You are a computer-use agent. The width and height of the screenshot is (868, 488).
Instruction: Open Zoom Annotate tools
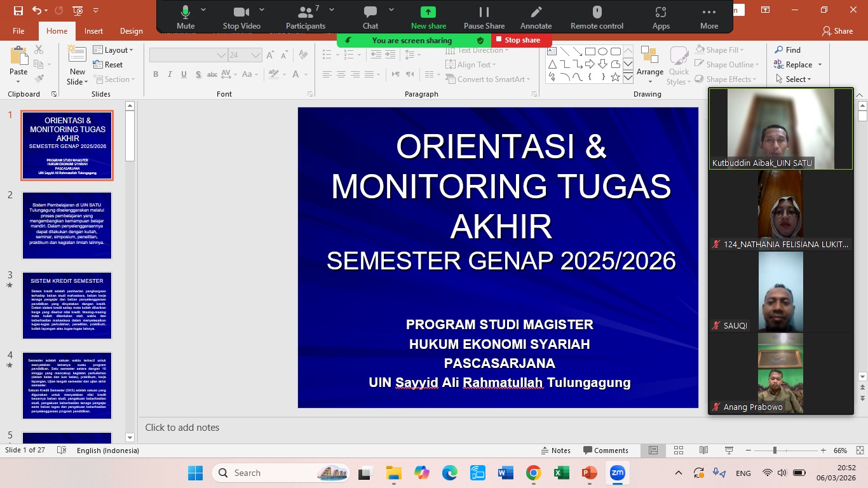536,17
